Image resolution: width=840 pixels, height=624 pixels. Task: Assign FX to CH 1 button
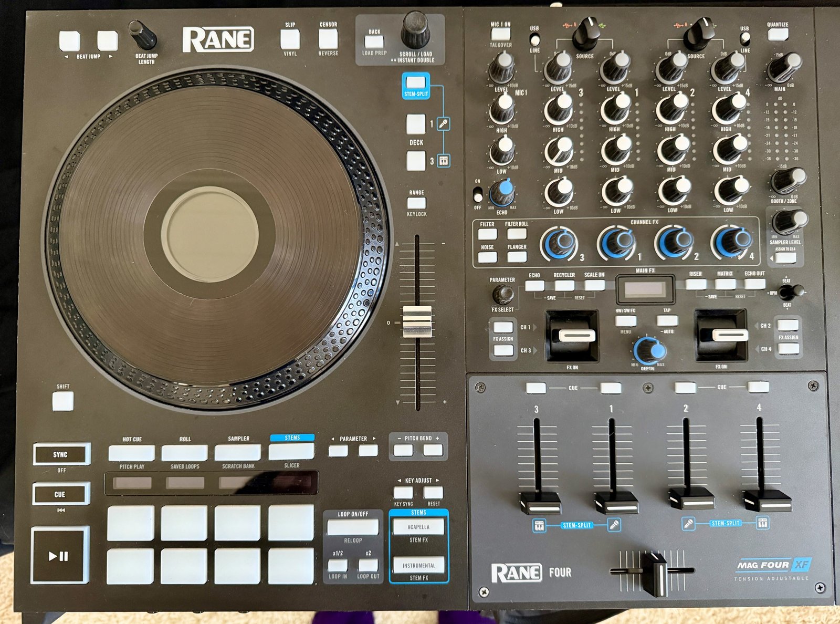(503, 327)
